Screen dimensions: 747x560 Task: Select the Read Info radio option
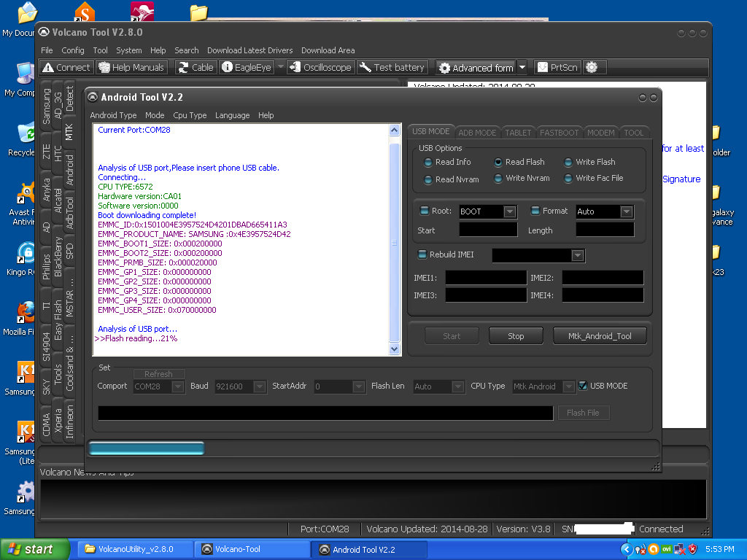(428, 163)
